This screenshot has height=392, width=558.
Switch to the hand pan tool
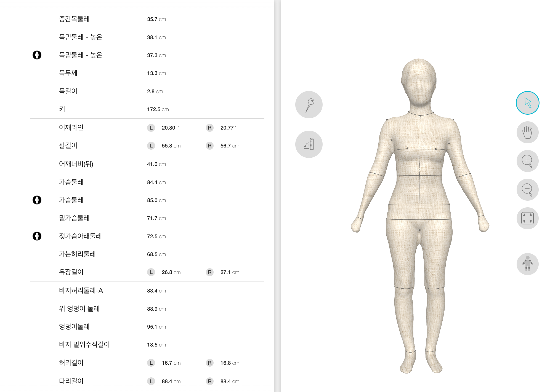(527, 132)
